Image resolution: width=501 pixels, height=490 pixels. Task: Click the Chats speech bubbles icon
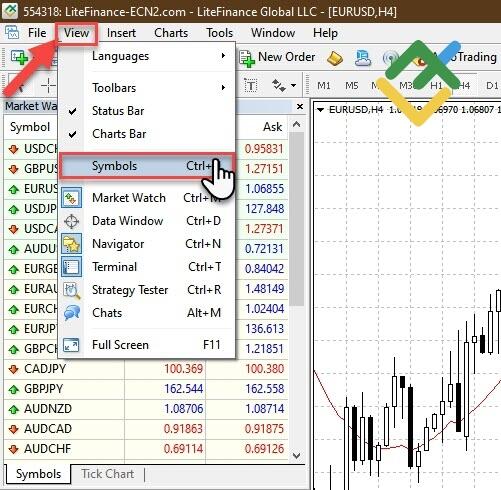click(72, 313)
